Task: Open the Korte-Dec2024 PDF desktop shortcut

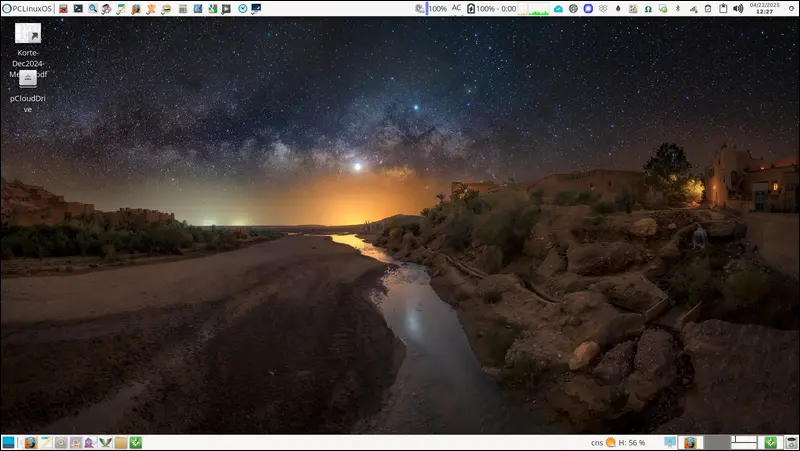Action: (28, 51)
